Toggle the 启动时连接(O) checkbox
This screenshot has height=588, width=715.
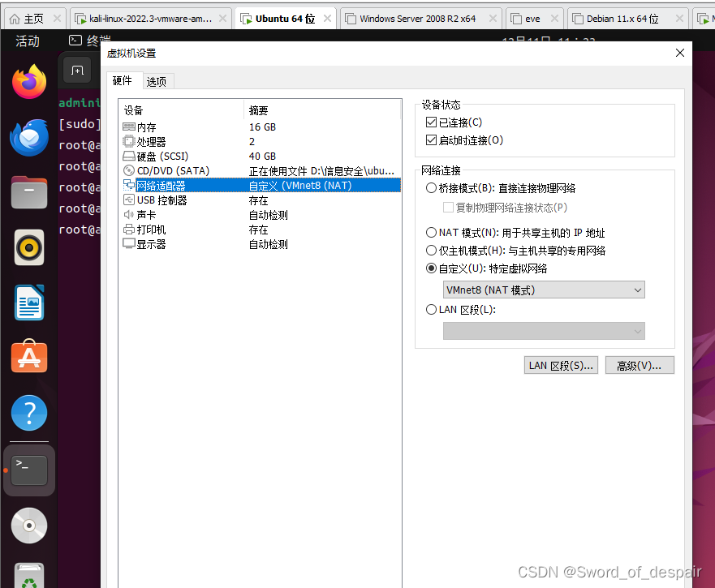tap(431, 140)
